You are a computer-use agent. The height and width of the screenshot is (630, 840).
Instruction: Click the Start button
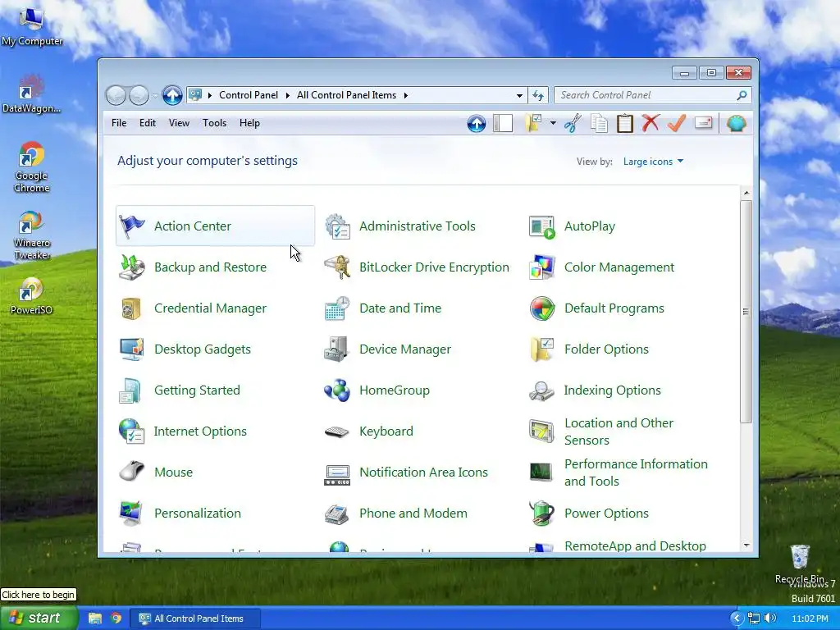pos(39,618)
